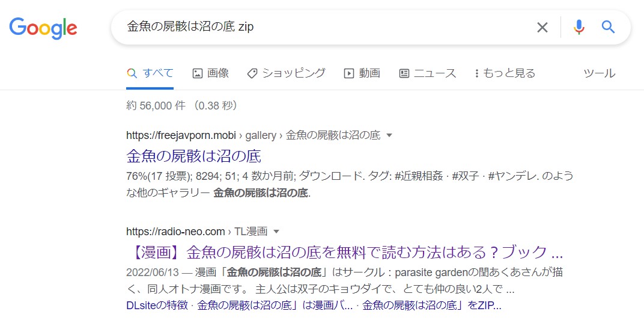Click the Google logo
This screenshot has width=644, height=320.
[x=43, y=28]
